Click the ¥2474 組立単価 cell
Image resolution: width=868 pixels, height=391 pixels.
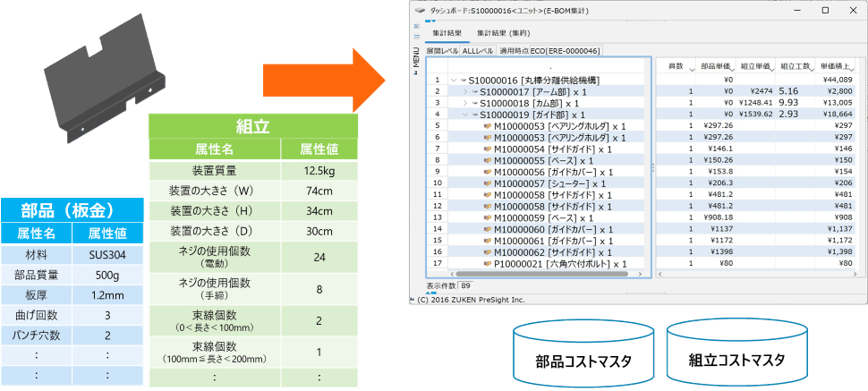click(757, 92)
